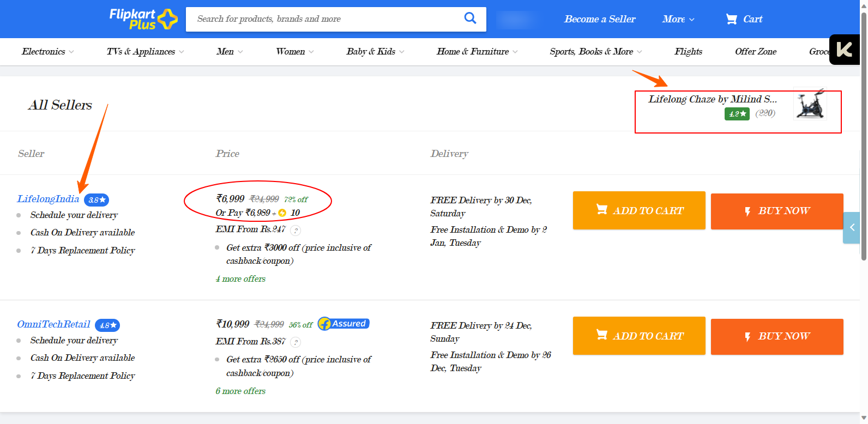Click the exercise bike product thumbnail
The width and height of the screenshot is (868, 424).
tap(810, 105)
